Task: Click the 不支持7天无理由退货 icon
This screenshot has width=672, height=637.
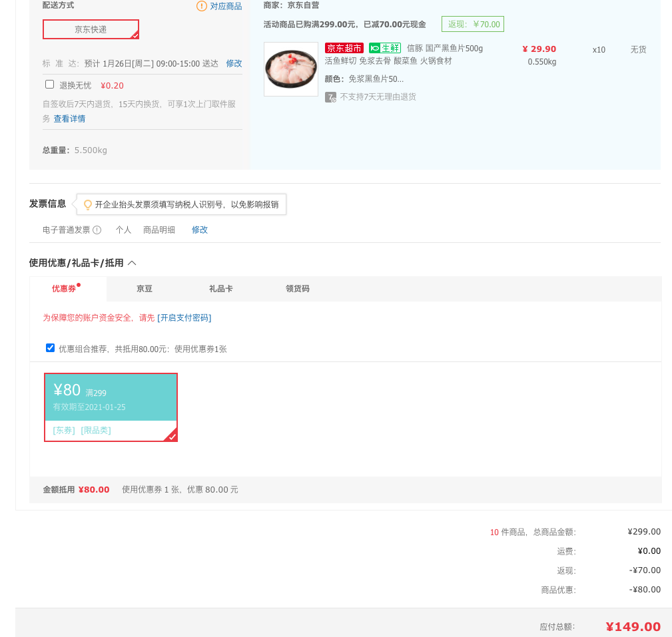Action: (x=330, y=97)
